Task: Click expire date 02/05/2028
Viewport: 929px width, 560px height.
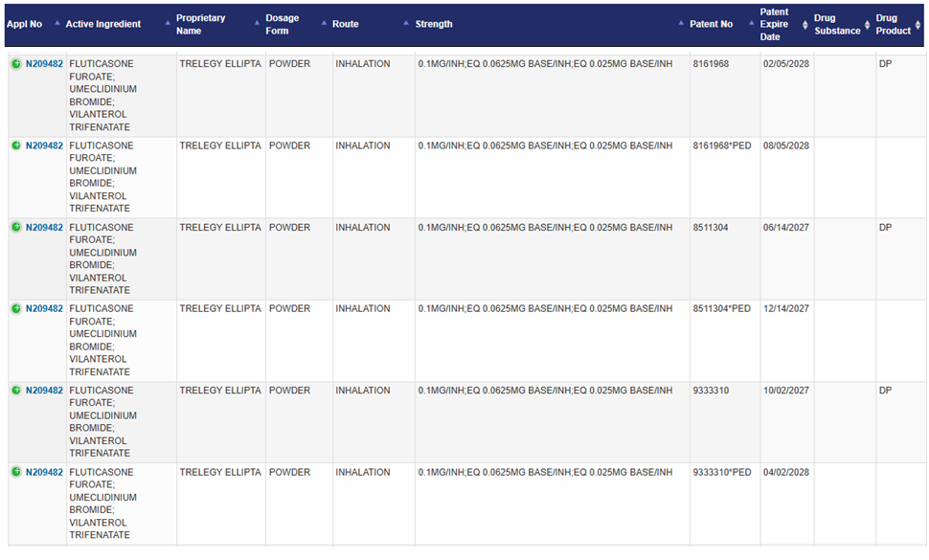Action: [x=785, y=64]
